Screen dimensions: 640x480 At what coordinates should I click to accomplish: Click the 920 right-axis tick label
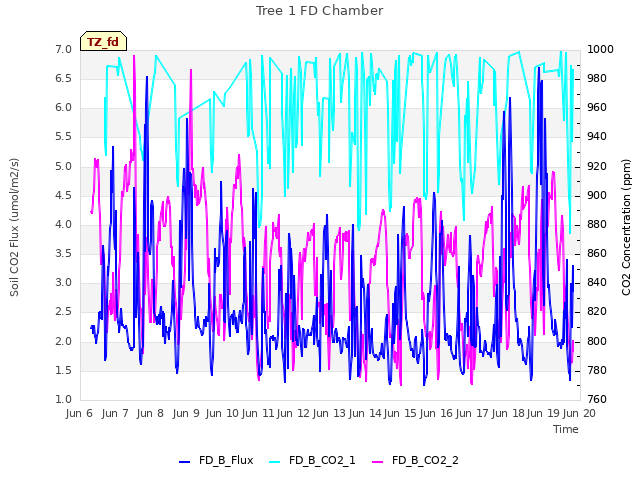(597, 167)
